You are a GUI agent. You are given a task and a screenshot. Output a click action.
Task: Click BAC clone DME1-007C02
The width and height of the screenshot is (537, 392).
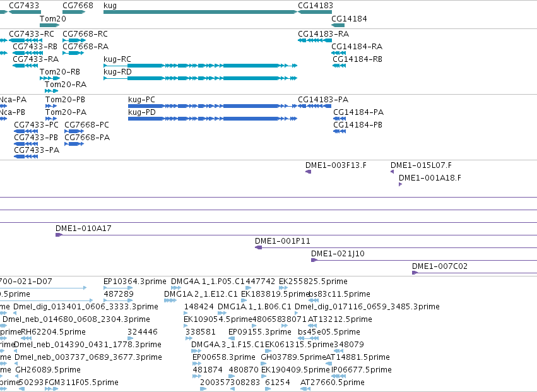(440, 266)
